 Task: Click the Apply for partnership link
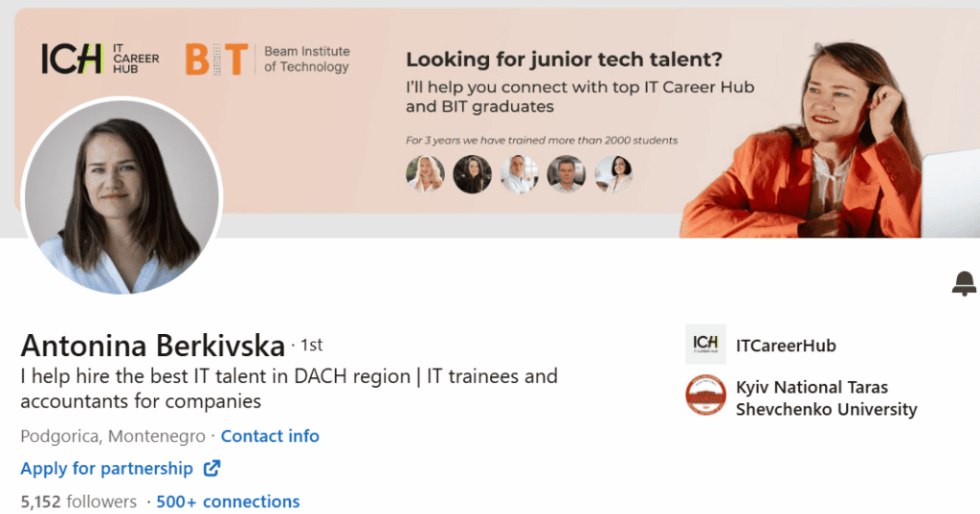106,469
